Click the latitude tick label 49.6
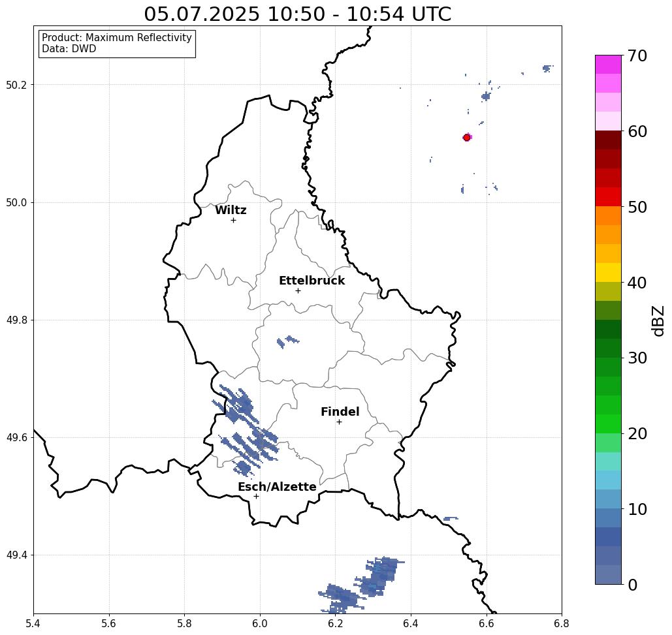 tap(16, 438)
